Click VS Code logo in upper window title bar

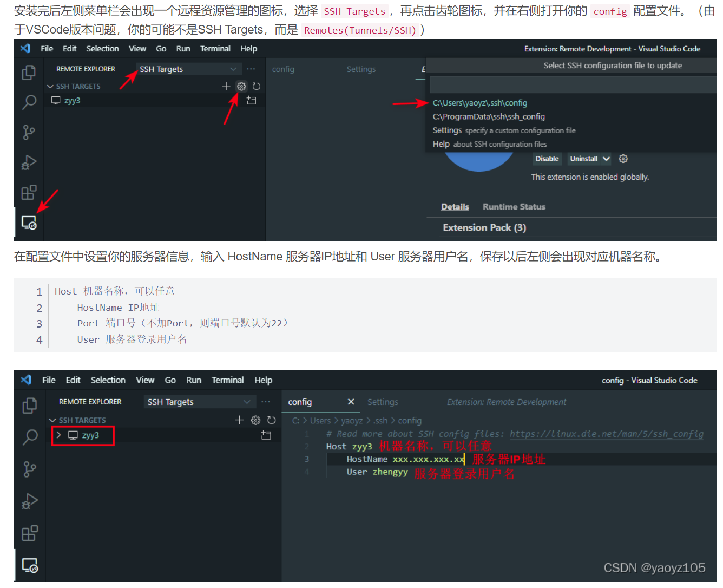(x=25, y=49)
